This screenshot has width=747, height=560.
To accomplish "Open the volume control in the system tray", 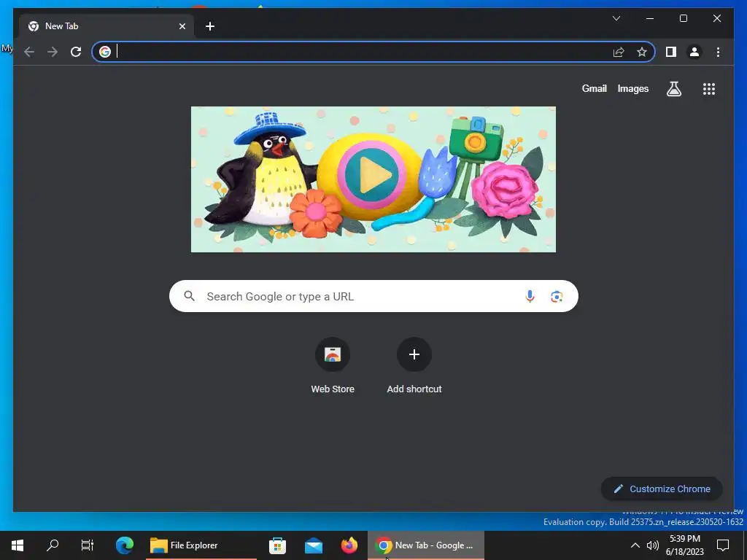I will (x=653, y=545).
